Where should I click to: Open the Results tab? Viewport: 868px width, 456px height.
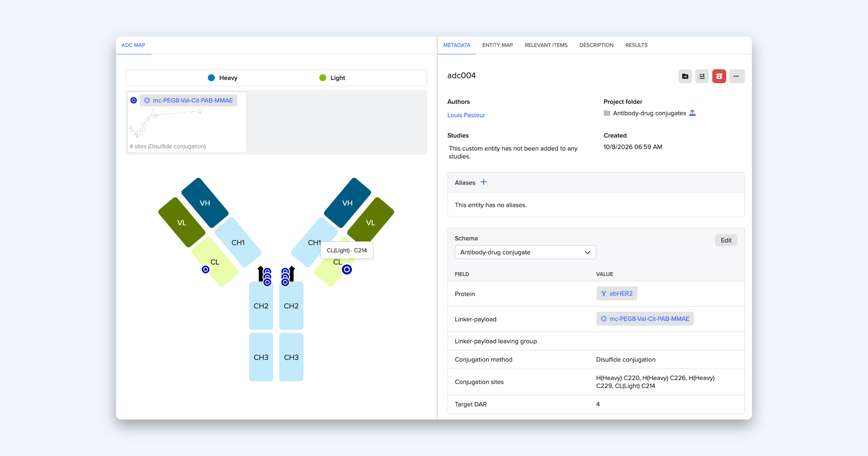pos(636,45)
